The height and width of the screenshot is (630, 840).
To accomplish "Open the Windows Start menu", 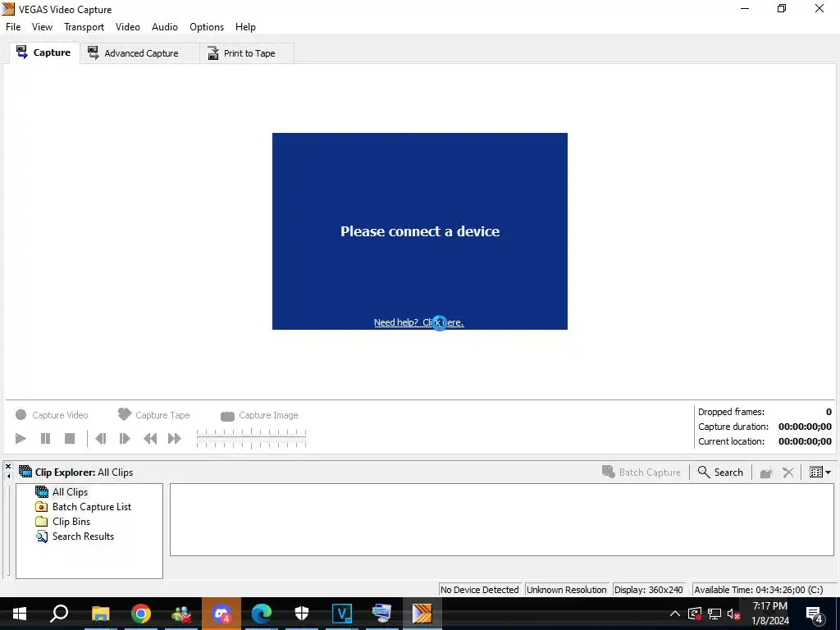I will (20, 614).
